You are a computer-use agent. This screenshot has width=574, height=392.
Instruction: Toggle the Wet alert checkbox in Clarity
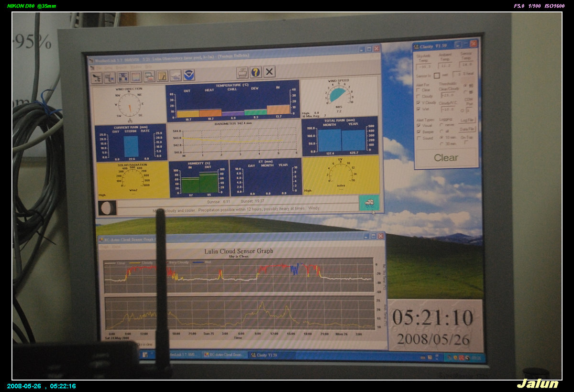419,109
